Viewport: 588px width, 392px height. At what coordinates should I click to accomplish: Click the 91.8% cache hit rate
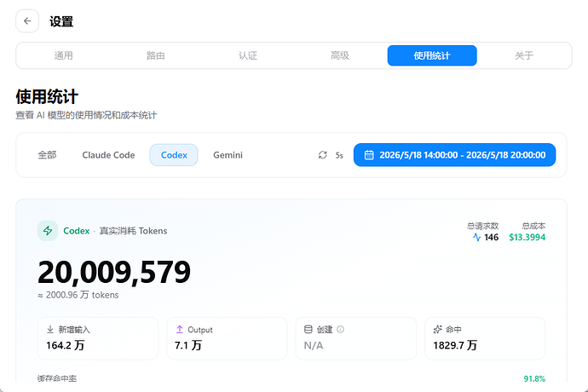534,378
